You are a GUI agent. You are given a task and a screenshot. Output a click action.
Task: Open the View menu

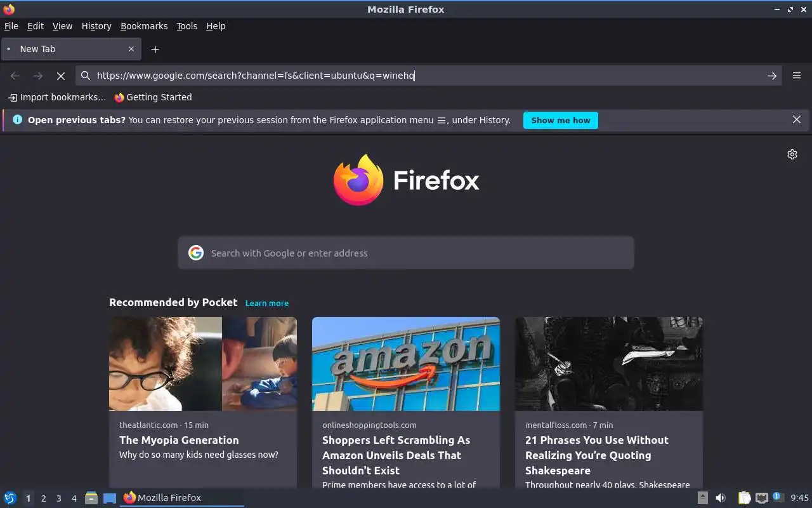[62, 26]
